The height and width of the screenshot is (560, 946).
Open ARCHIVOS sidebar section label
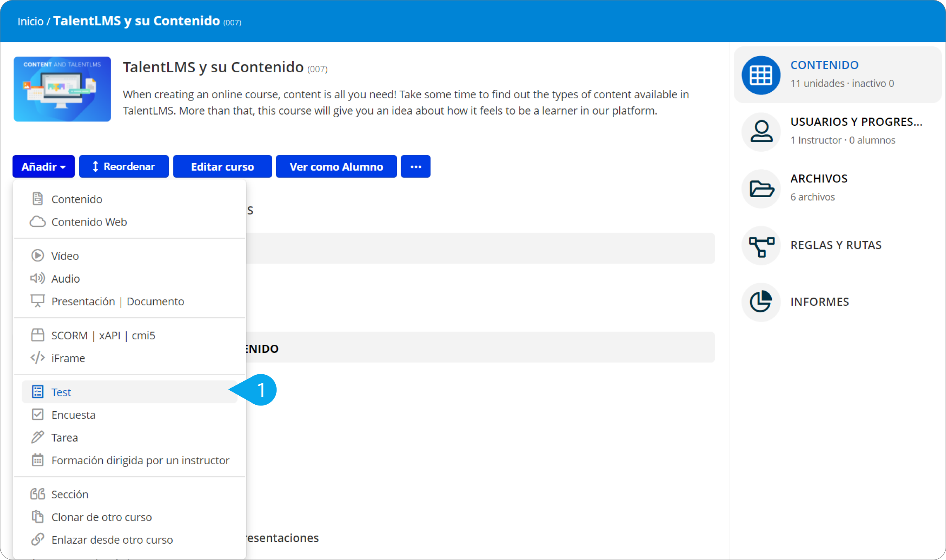pyautogui.click(x=819, y=178)
